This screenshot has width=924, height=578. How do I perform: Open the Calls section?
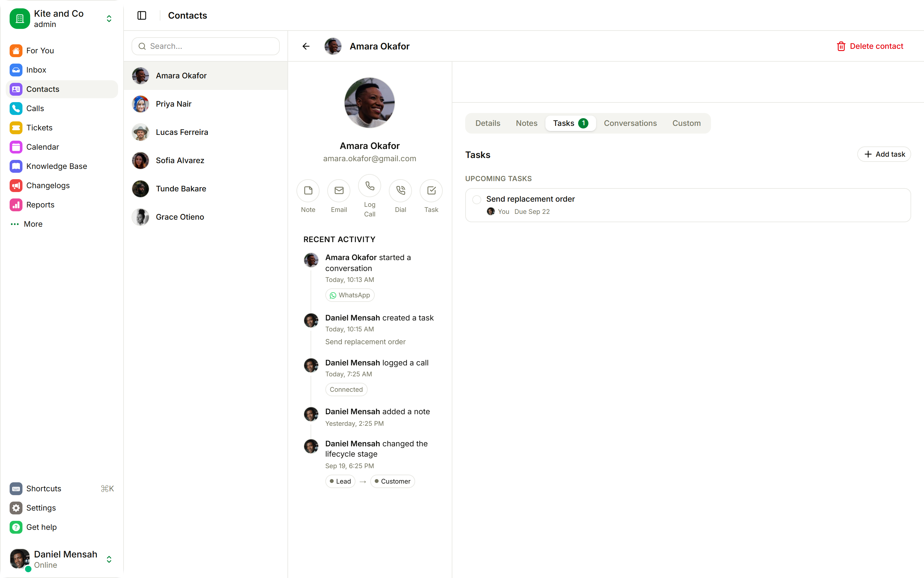click(x=62, y=109)
